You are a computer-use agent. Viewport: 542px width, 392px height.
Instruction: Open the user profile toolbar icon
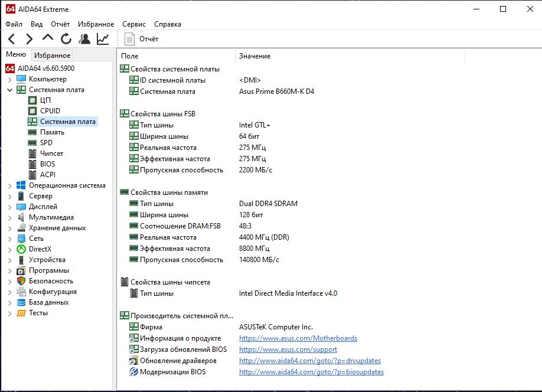[x=84, y=39]
